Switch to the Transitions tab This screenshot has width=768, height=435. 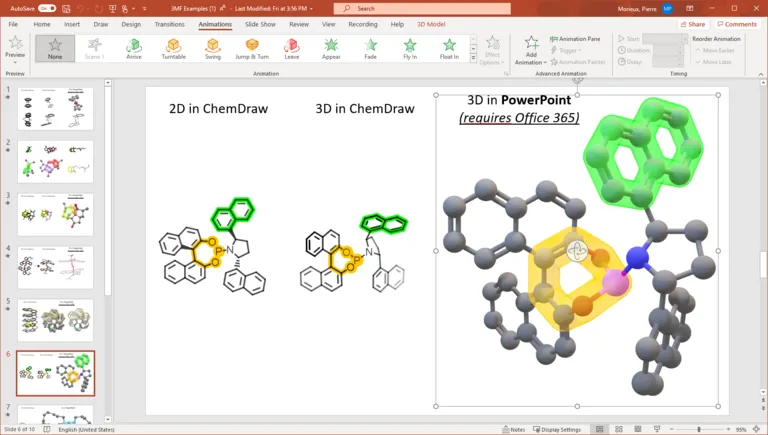(169, 24)
